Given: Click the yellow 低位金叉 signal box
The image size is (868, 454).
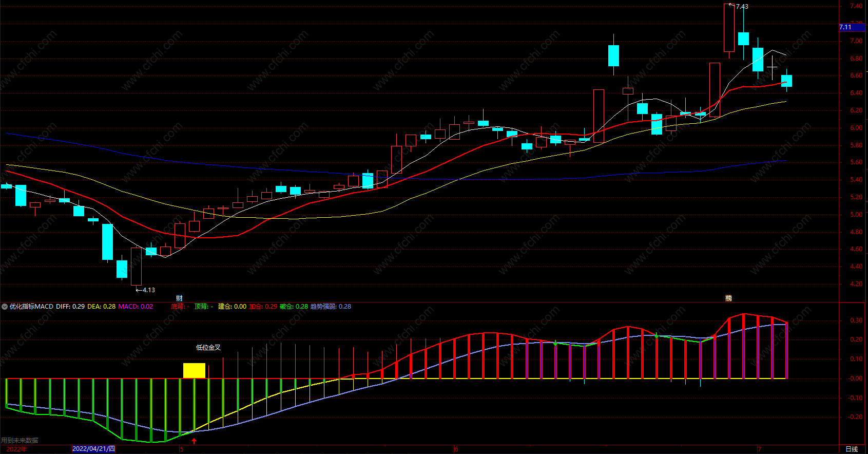Looking at the screenshot, I should tap(194, 371).
